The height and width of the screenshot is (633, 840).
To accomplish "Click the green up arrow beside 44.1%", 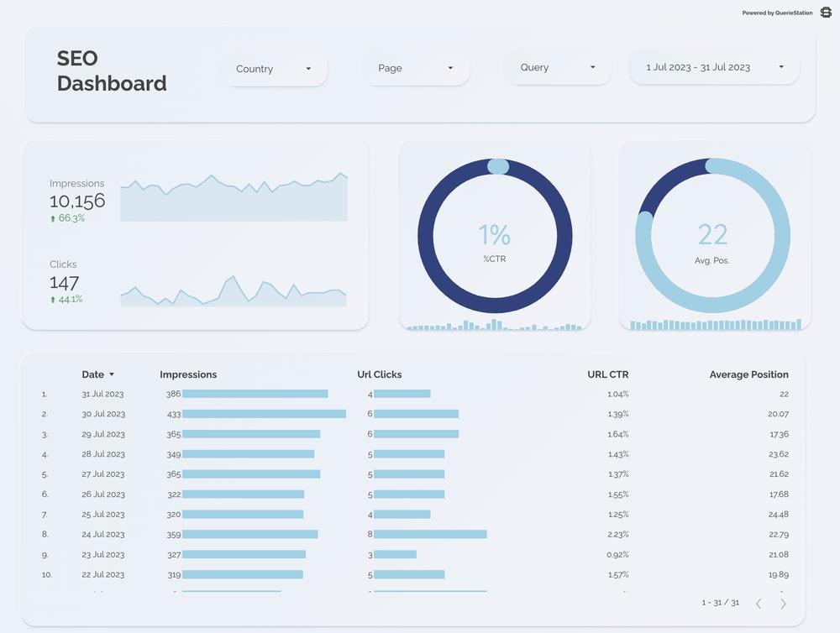I will point(52,300).
